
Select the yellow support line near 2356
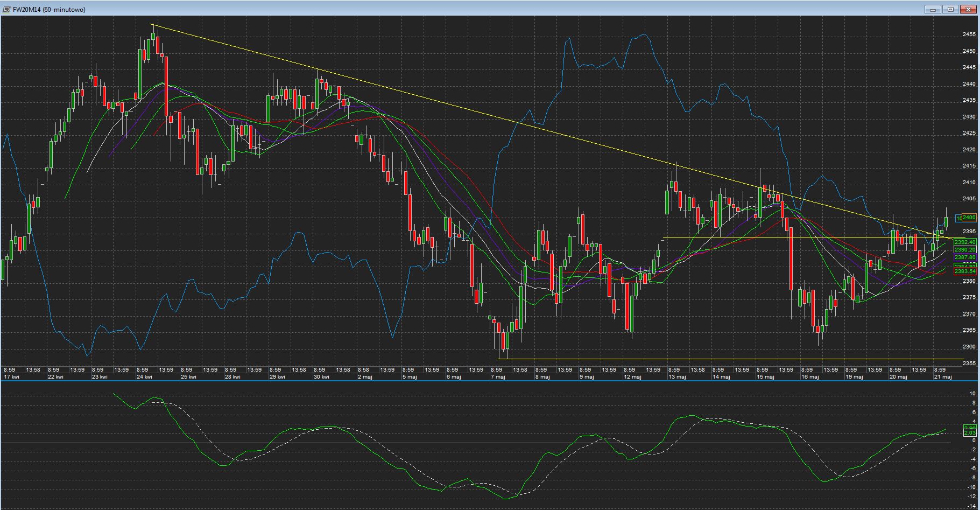pos(700,359)
